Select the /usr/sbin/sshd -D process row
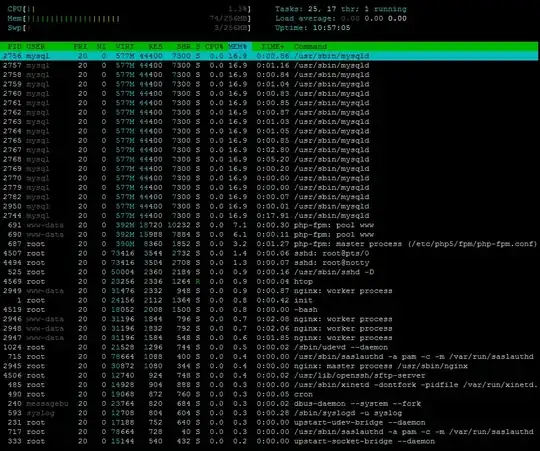 269,272
